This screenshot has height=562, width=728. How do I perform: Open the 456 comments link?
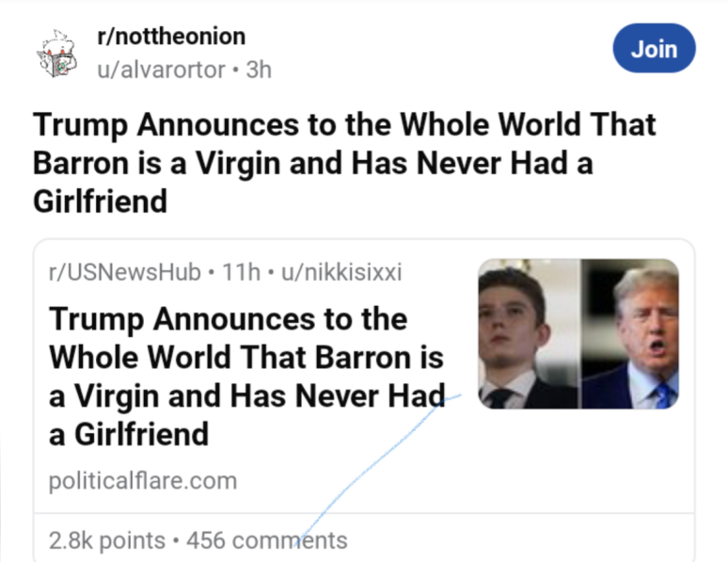(267, 541)
